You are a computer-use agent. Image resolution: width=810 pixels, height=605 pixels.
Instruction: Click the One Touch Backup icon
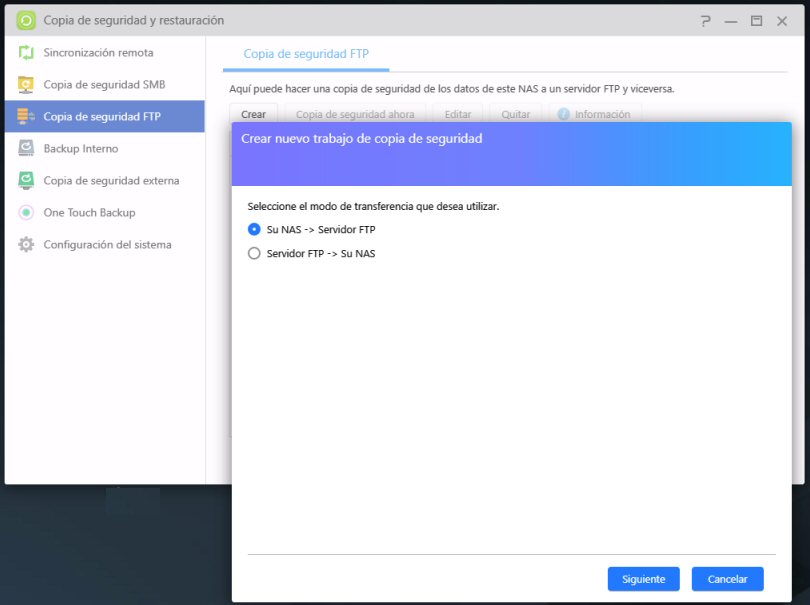pos(26,212)
